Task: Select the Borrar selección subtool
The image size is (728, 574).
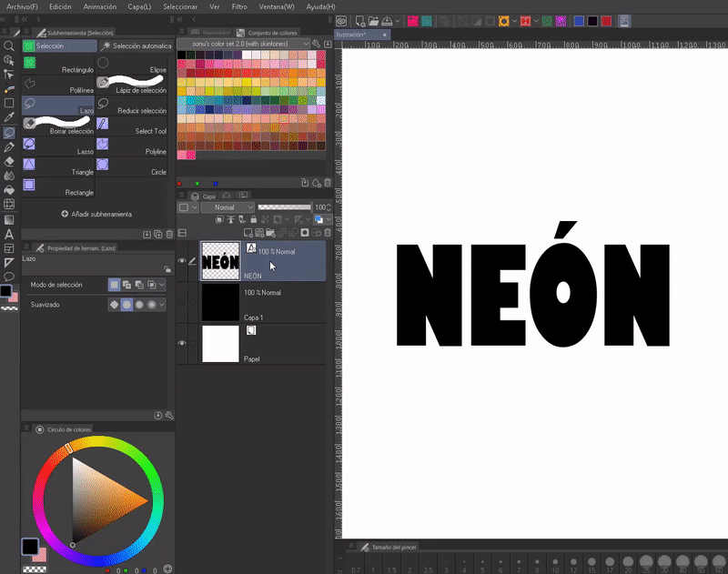Action: [58, 126]
